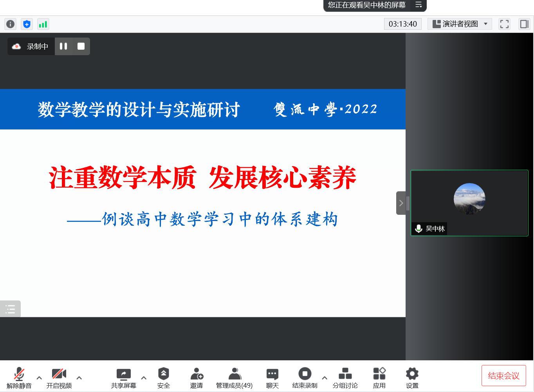Expand screen sharing options chevron
The image size is (534, 392).
144,378
